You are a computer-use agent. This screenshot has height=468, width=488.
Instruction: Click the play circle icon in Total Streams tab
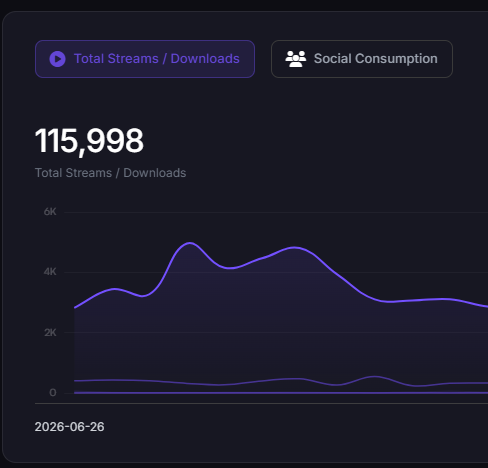[x=57, y=59]
